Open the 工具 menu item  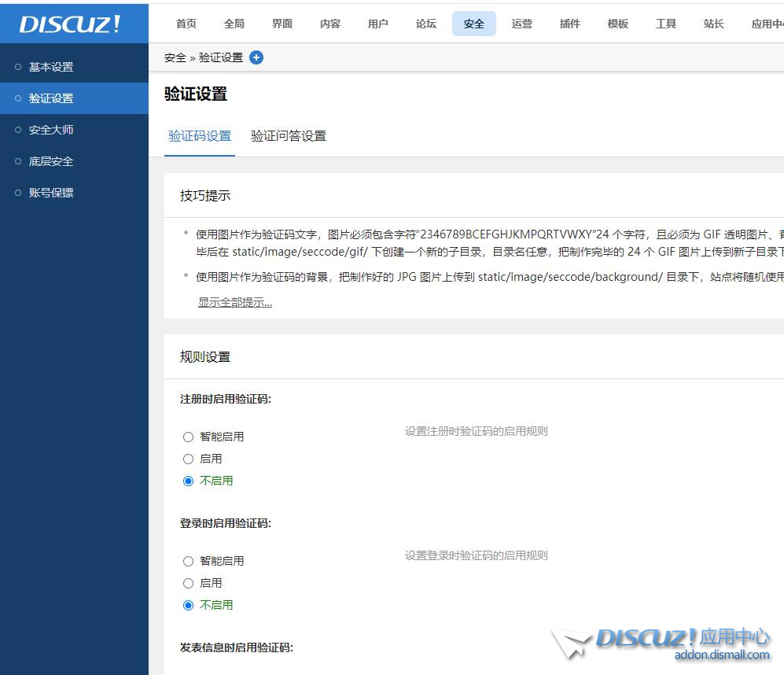click(665, 24)
